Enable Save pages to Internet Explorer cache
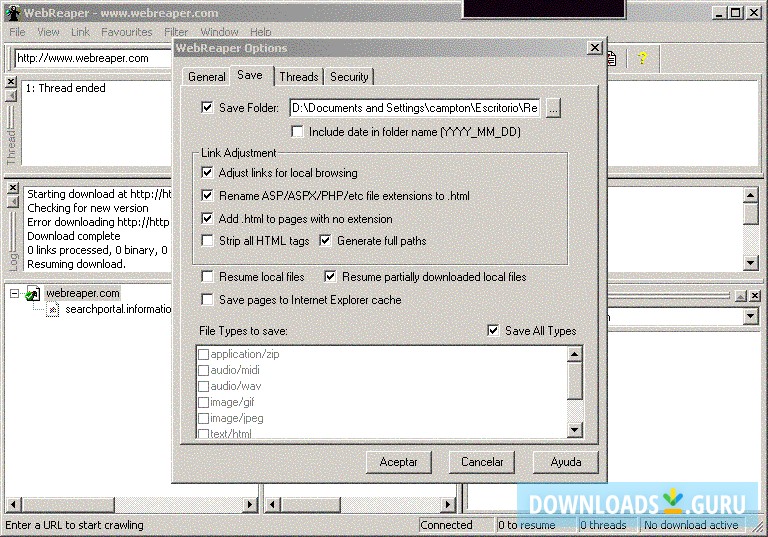 click(x=207, y=299)
